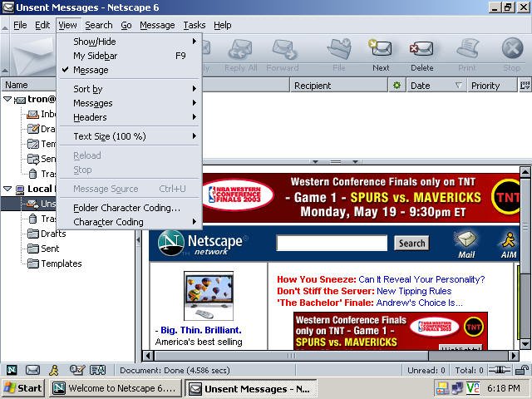The image size is (532, 399).
Task: Open 'Andrew's Choice Is...' link
Action: [419, 303]
